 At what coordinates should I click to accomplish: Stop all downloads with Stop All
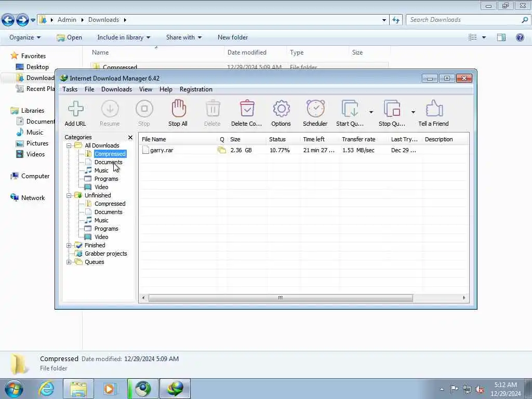pyautogui.click(x=178, y=113)
